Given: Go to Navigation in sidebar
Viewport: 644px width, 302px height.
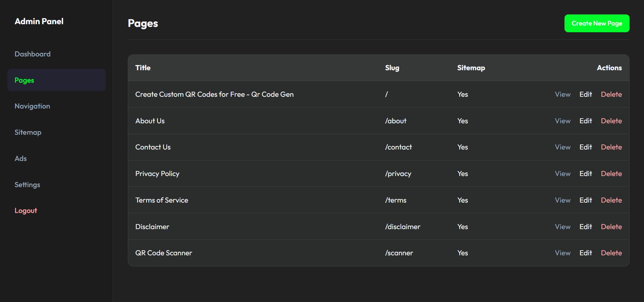Looking at the screenshot, I should [x=32, y=106].
